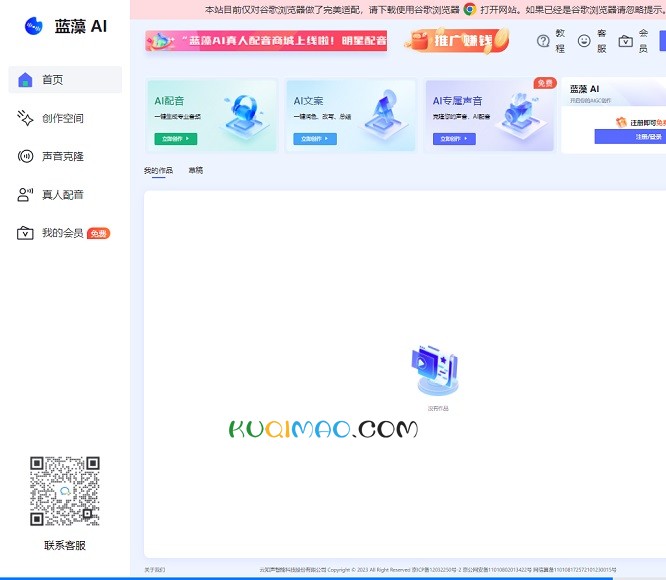
Task: Click the 联系客服 QR code
Action: [x=65, y=491]
